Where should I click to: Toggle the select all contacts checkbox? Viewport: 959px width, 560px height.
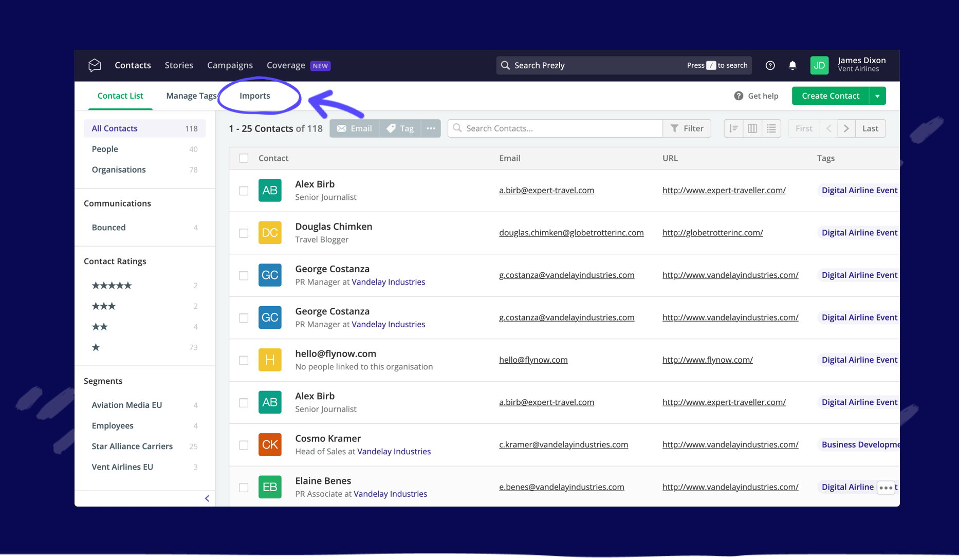244,158
